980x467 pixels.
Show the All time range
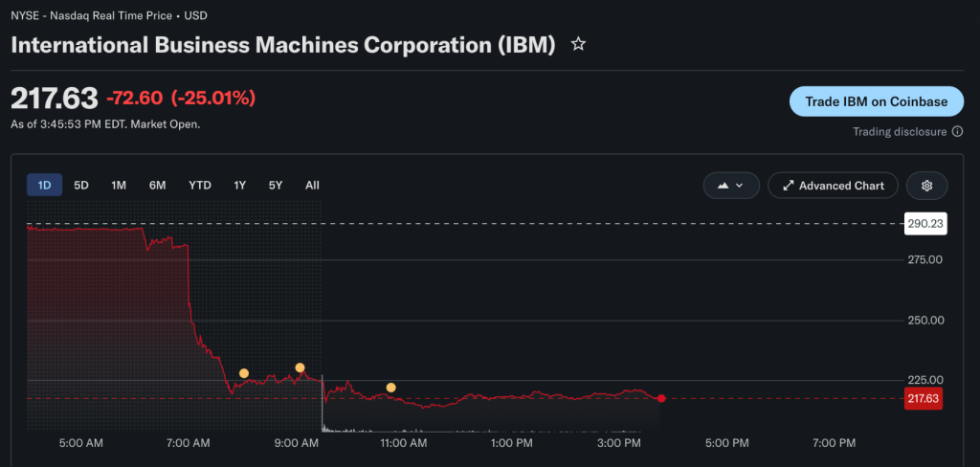point(313,185)
